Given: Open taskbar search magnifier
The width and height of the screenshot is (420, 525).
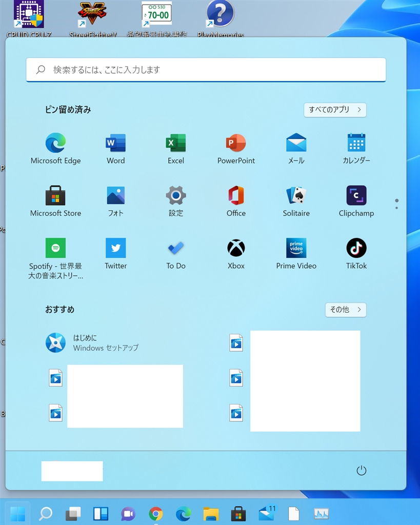Looking at the screenshot, I should pos(46,514).
